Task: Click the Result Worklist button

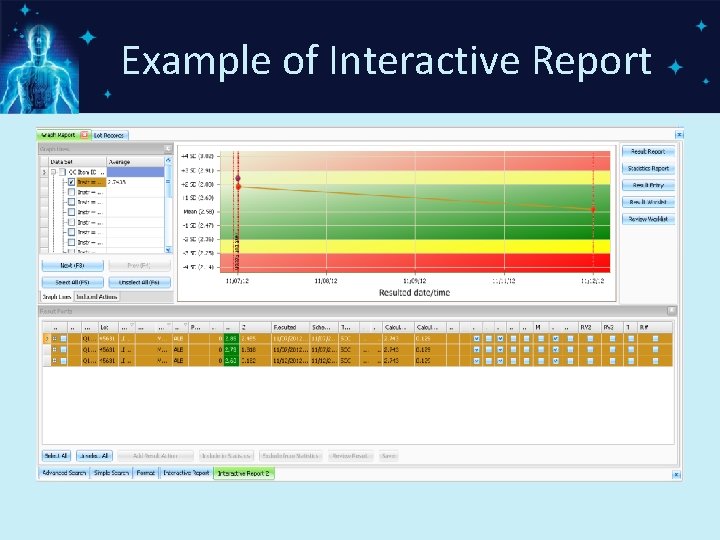Action: tap(648, 202)
